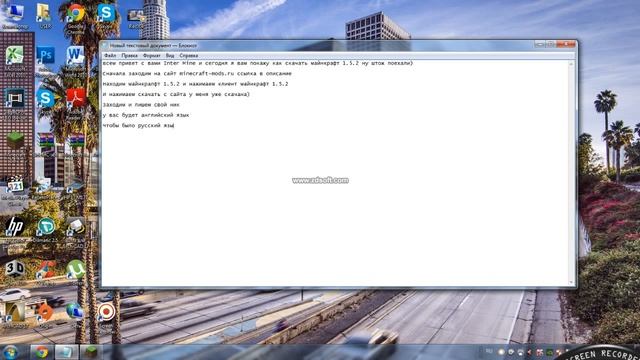Open 3D cube desktop icon

[15, 269]
